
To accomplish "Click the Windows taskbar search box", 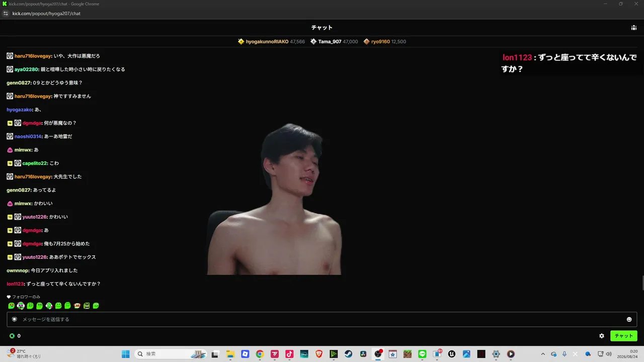I will coord(171,354).
